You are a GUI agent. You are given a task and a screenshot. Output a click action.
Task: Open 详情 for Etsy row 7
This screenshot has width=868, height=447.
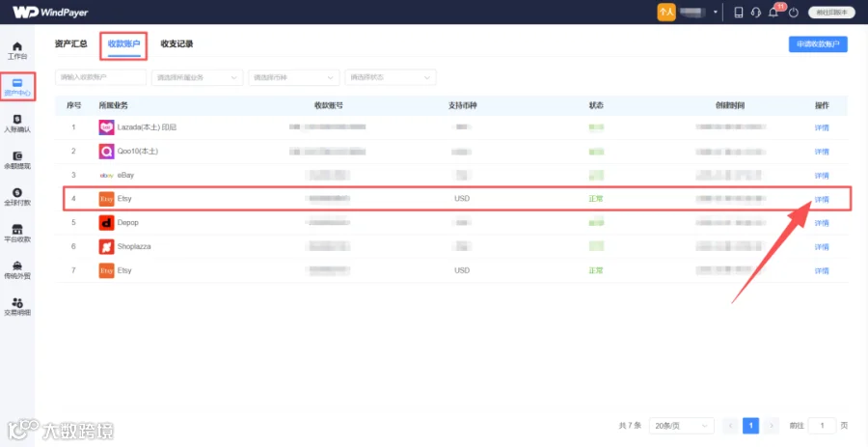822,271
